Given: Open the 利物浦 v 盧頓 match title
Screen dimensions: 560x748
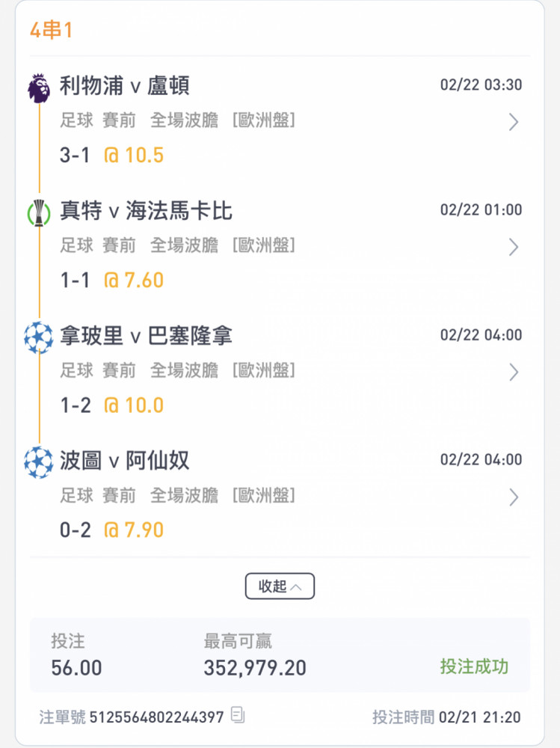Looking at the screenshot, I should coord(125,86).
